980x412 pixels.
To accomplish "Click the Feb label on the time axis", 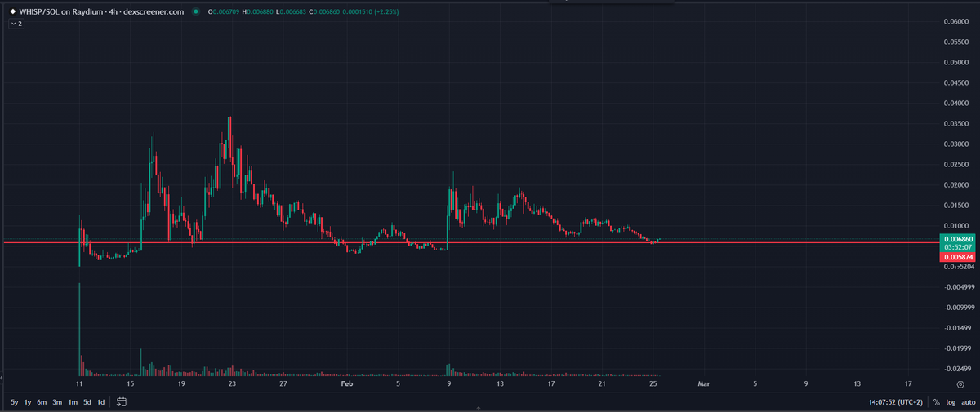I will click(x=346, y=383).
